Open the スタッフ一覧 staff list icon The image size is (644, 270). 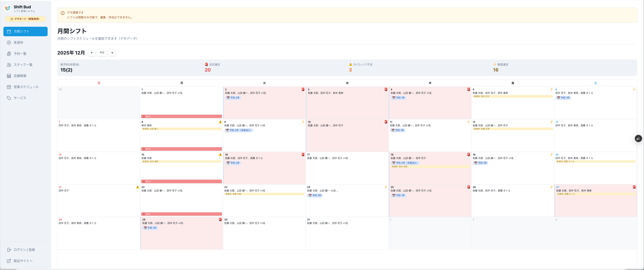tap(9, 65)
